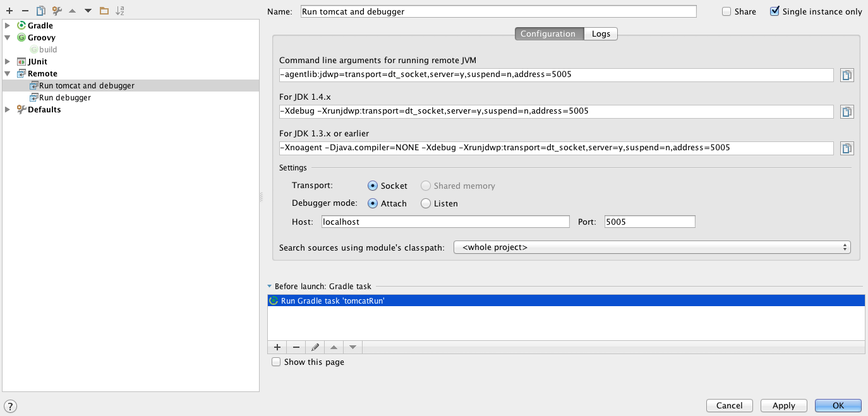Click the remove configuration minus icon
868x416 pixels.
pyautogui.click(x=25, y=11)
